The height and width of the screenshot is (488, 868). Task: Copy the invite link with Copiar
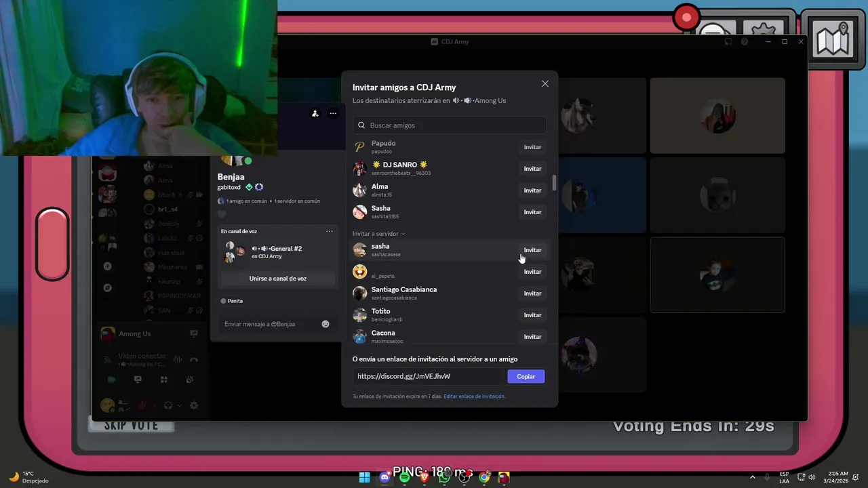pyautogui.click(x=526, y=376)
